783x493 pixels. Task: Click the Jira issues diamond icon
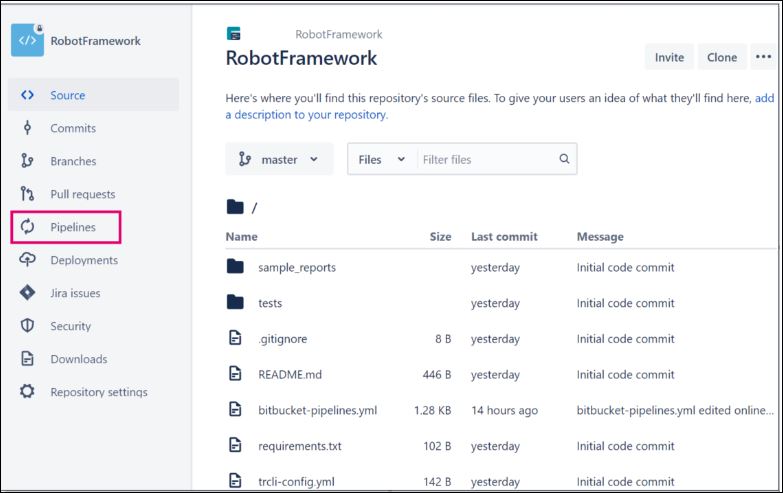click(28, 293)
